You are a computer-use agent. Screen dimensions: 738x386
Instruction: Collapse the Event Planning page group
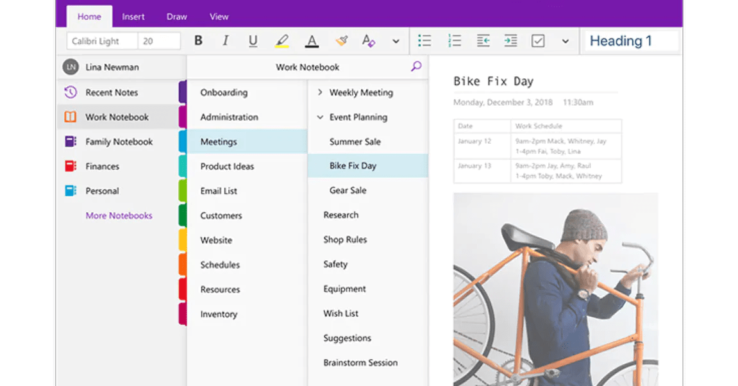pos(320,117)
